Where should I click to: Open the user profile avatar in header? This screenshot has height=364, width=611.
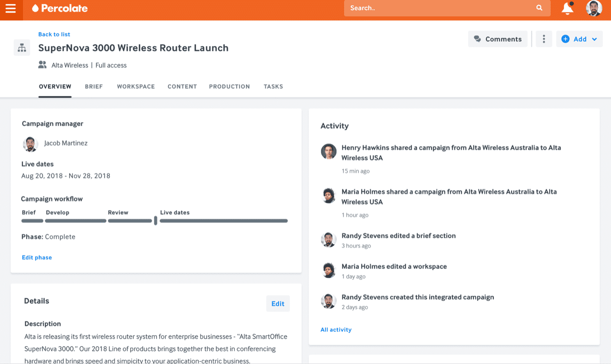point(594,8)
